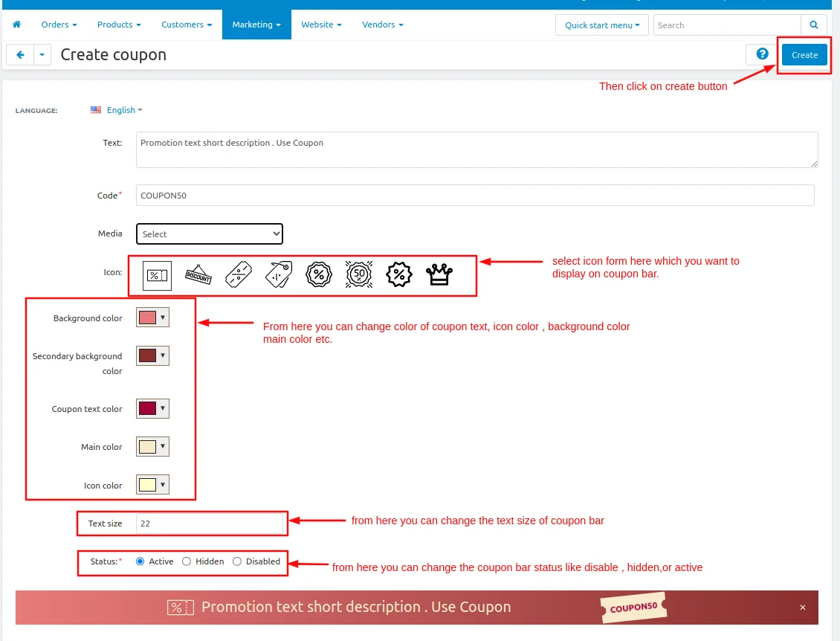This screenshot has height=641, width=840.
Task: Click the Main color beige swatch
Action: coord(147,446)
